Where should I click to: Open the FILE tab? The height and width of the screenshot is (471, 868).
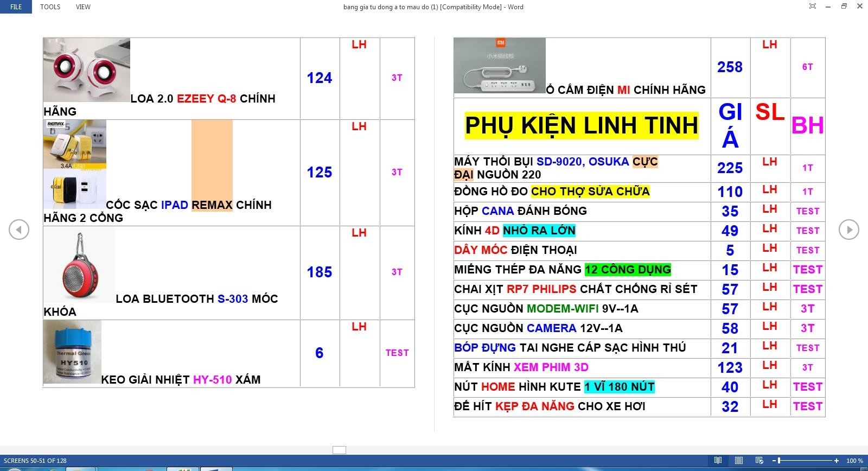tap(16, 7)
